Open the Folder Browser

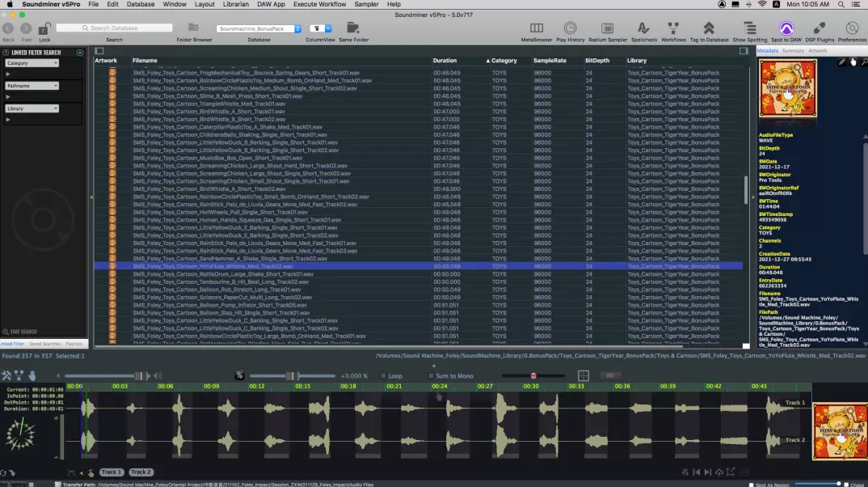[x=194, y=28]
